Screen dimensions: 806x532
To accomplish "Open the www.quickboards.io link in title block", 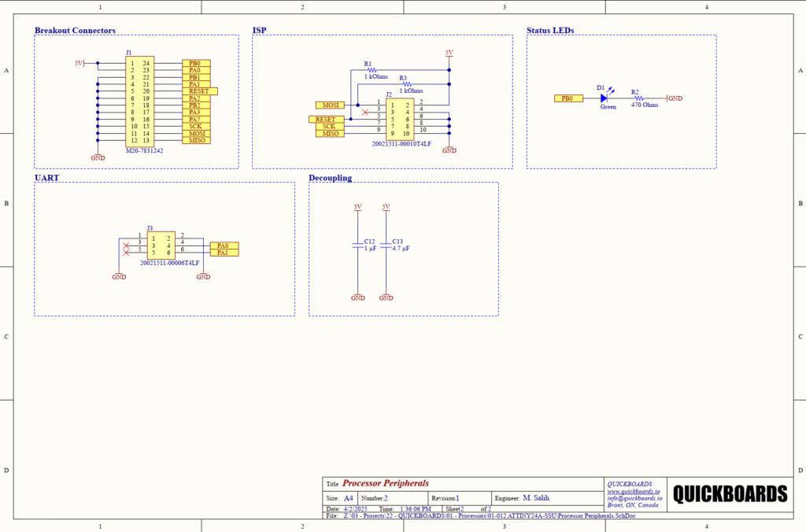I will click(x=634, y=491).
